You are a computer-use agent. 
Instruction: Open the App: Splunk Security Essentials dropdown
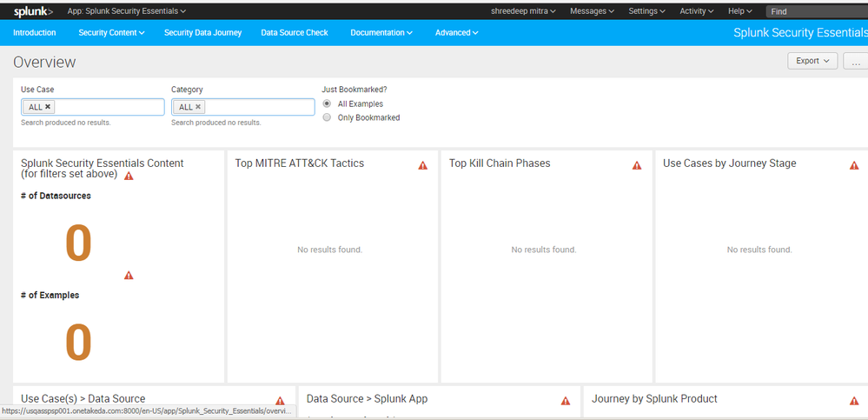coord(127,11)
